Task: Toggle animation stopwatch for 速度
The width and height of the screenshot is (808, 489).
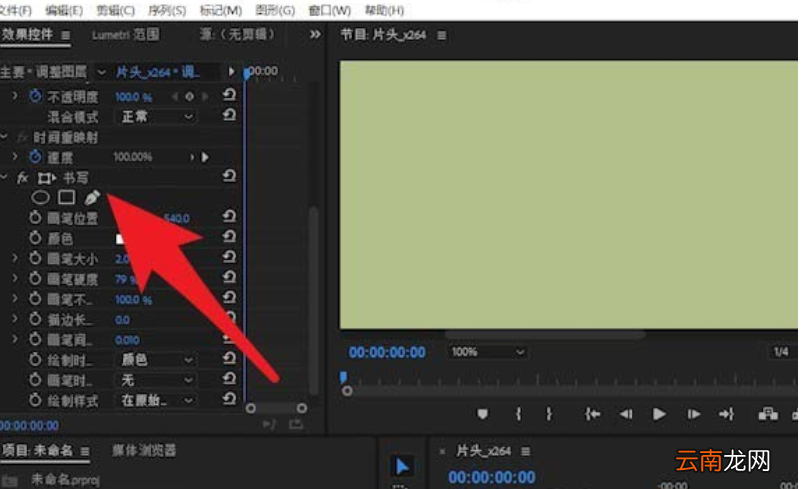Action: (x=35, y=157)
